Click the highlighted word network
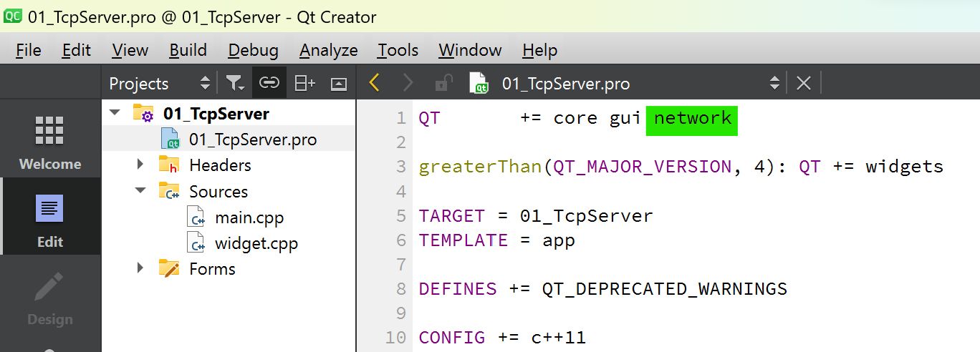980x352 pixels. [x=692, y=118]
